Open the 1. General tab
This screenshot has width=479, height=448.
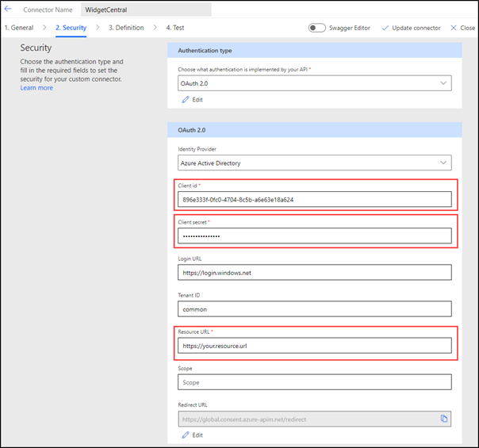point(19,28)
